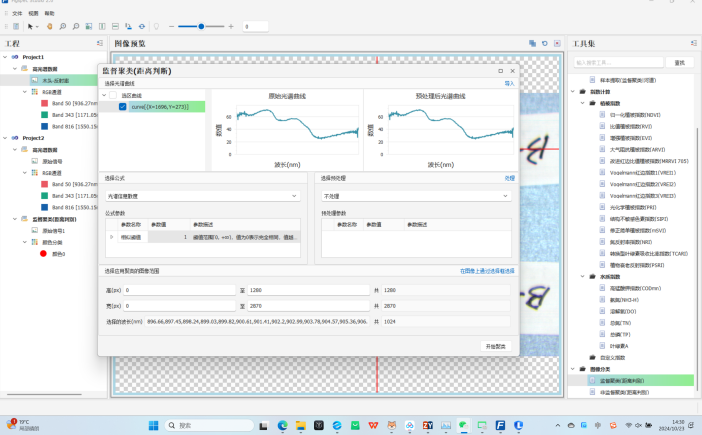The height and width of the screenshot is (435, 702).
Task: Click the 在图像上通过选择框选择 link
Action: (487, 270)
